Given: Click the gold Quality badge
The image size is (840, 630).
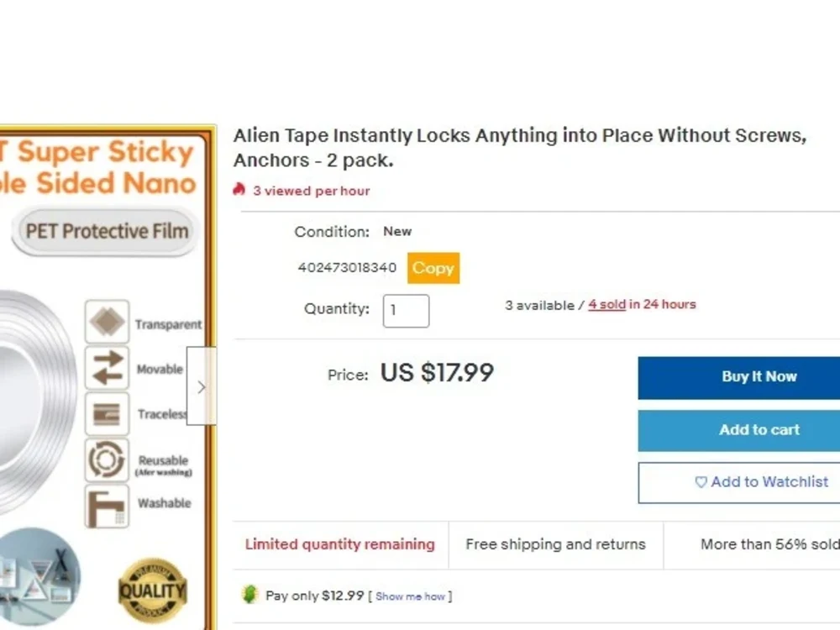Looking at the screenshot, I should point(153,591).
